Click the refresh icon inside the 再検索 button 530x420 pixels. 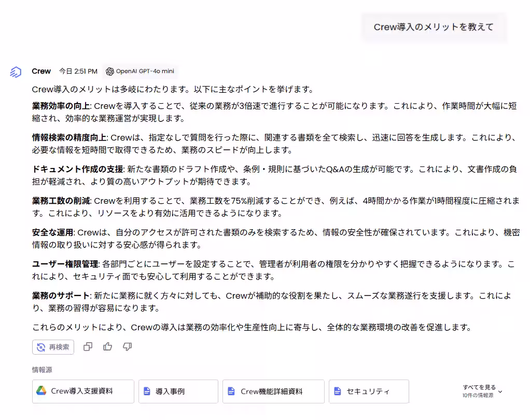pos(41,347)
